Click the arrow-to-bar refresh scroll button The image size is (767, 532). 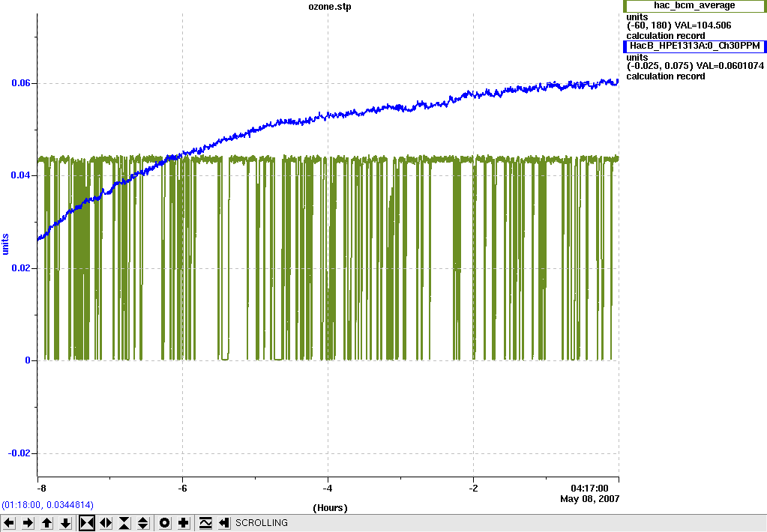coord(224,523)
